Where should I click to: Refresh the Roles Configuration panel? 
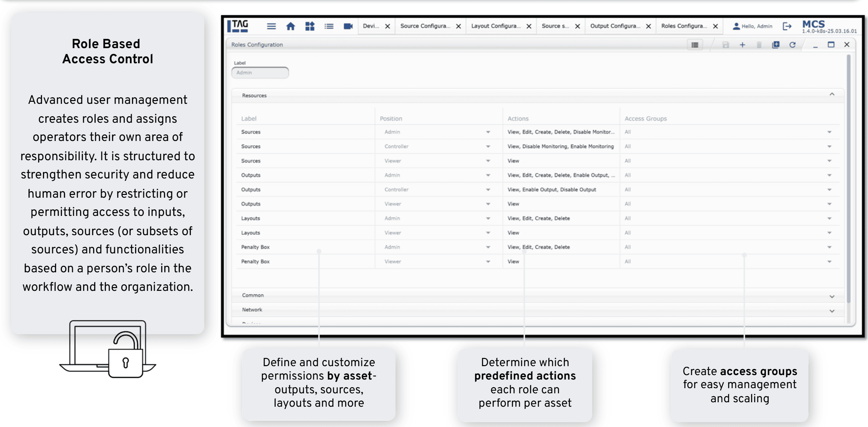coord(792,45)
